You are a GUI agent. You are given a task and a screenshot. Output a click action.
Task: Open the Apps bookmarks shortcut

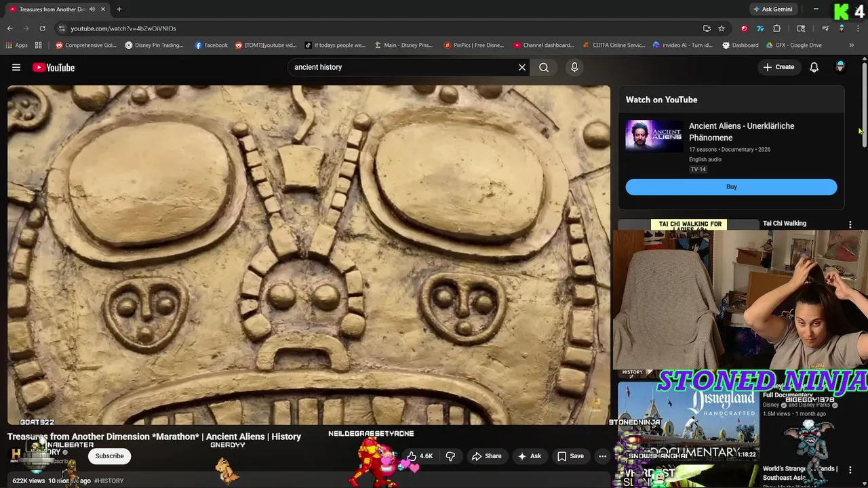coord(17,45)
